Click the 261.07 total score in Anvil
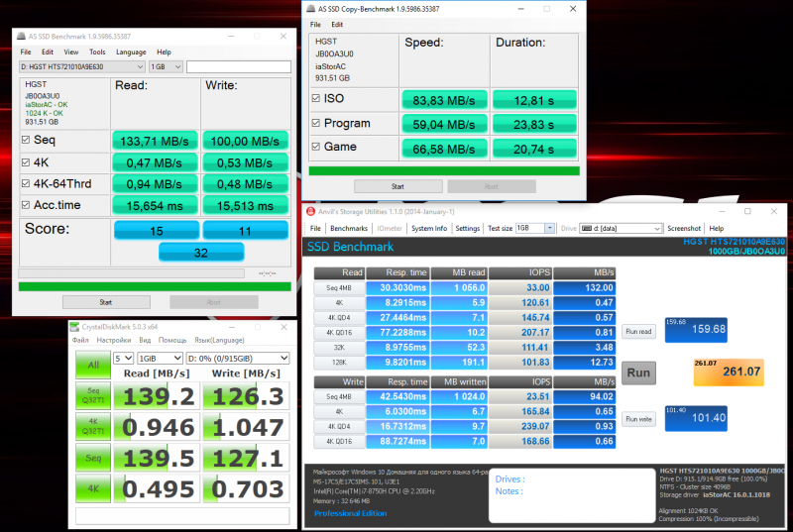 (729, 372)
